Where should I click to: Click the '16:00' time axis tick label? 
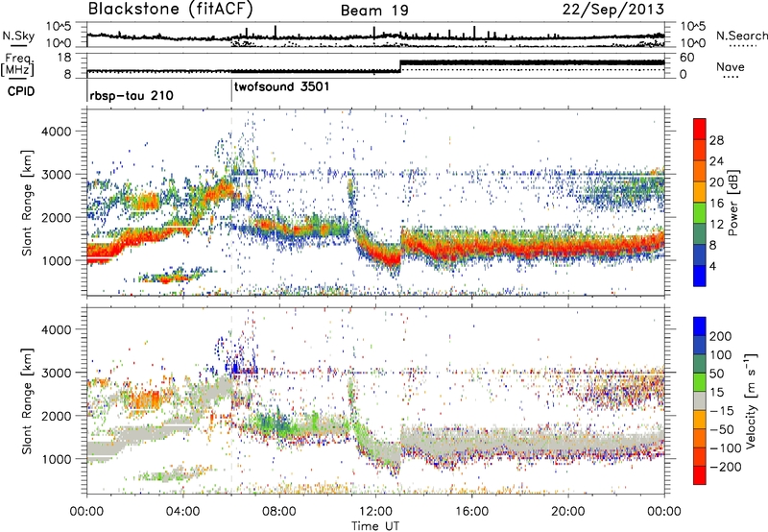pyautogui.click(x=471, y=512)
